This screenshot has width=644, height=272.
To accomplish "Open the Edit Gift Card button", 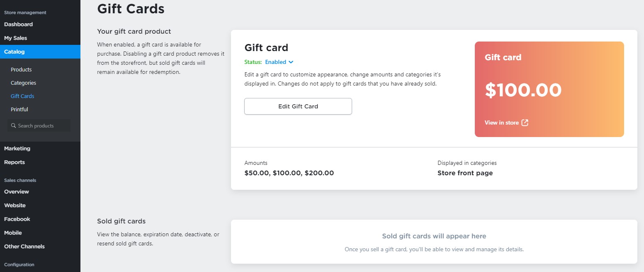I will 298,106.
